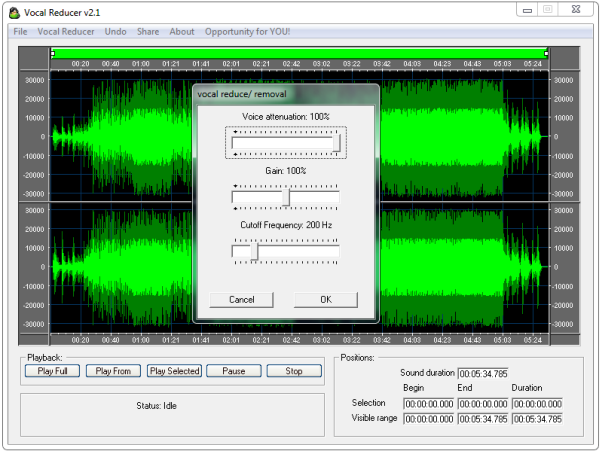
Task: Open the Opportunity for YOU! menu
Action: click(x=247, y=31)
